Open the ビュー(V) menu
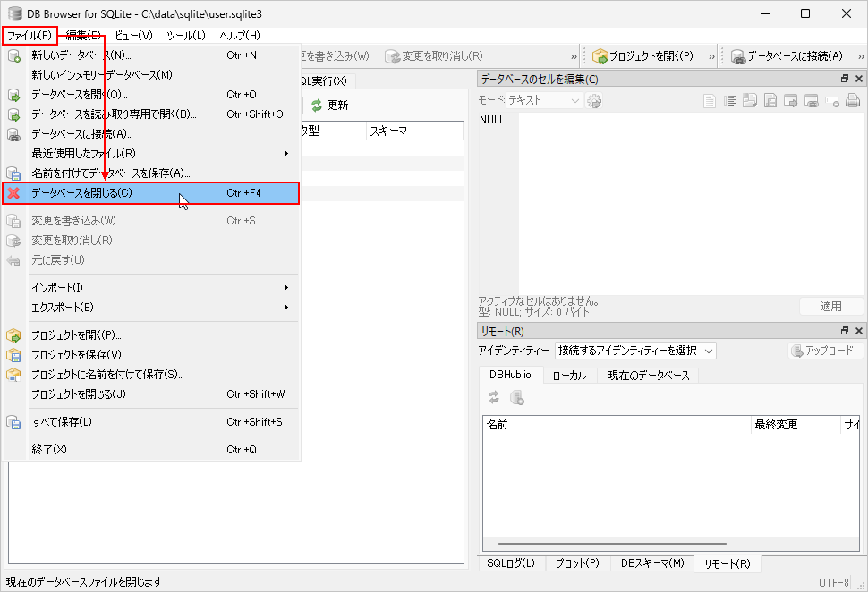 pyautogui.click(x=134, y=36)
